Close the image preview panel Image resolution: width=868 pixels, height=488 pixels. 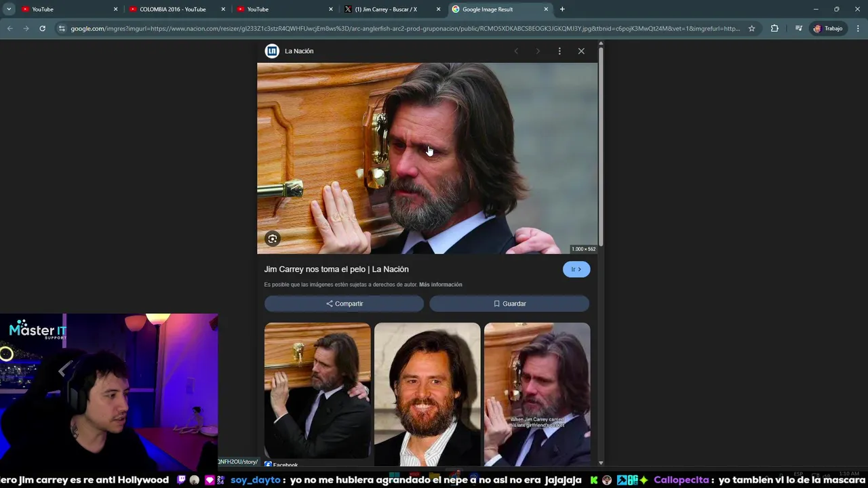[581, 51]
